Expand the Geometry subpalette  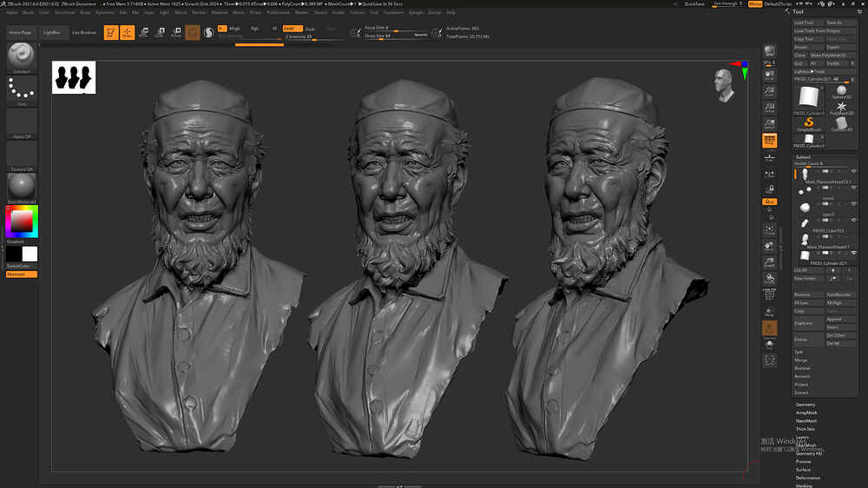coord(806,405)
